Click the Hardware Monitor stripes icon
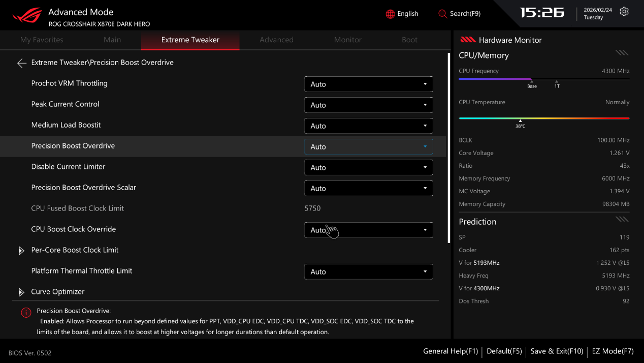The width and height of the screenshot is (644, 363). [x=468, y=40]
